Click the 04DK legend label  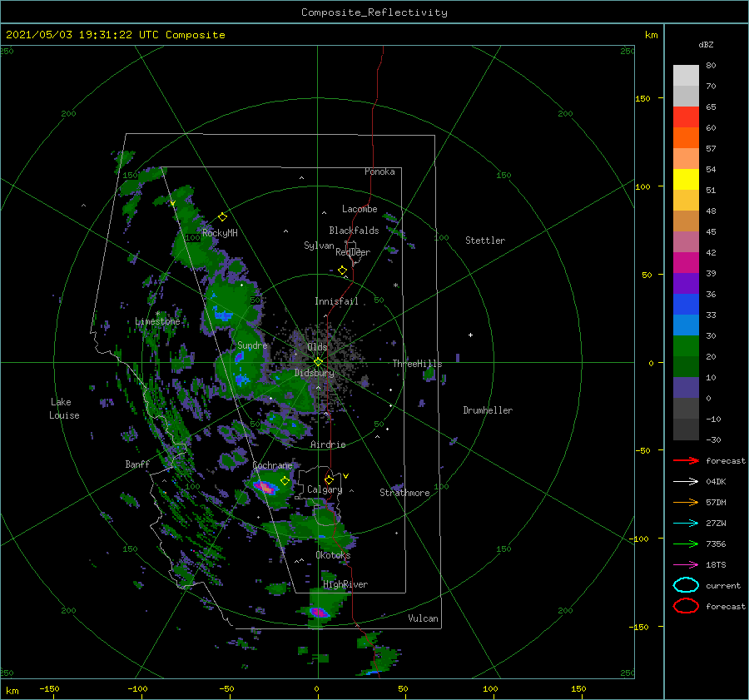[x=716, y=482]
